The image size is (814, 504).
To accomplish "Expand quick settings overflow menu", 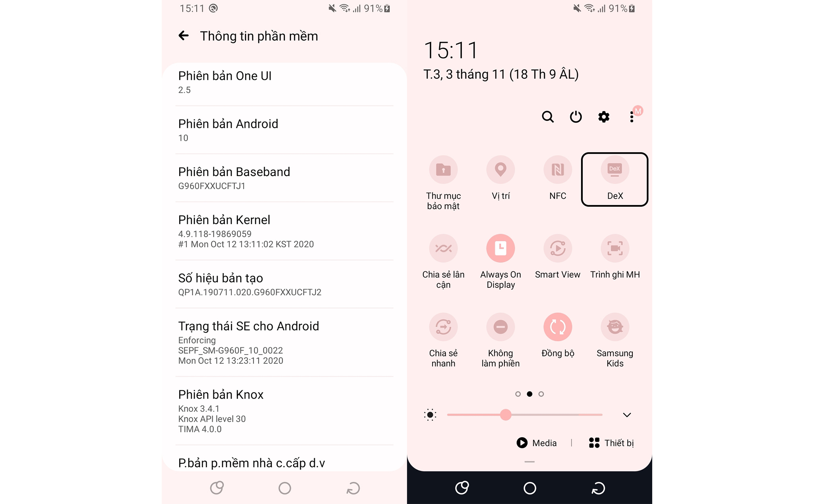I will pos(631,116).
